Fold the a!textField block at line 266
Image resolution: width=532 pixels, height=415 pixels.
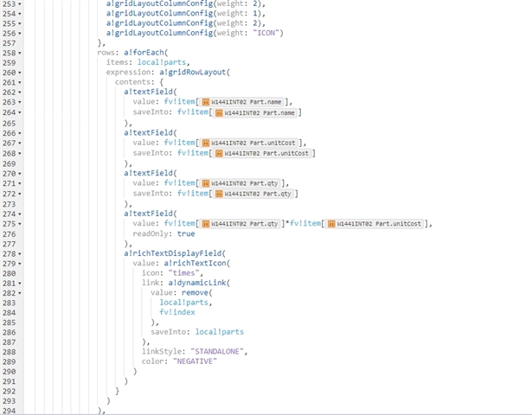tap(20, 133)
